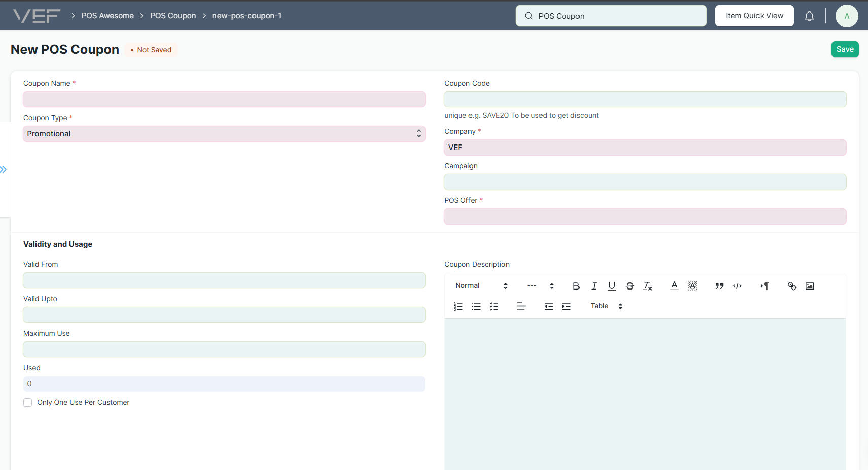Open the Coupon Type dropdown

tap(224, 134)
